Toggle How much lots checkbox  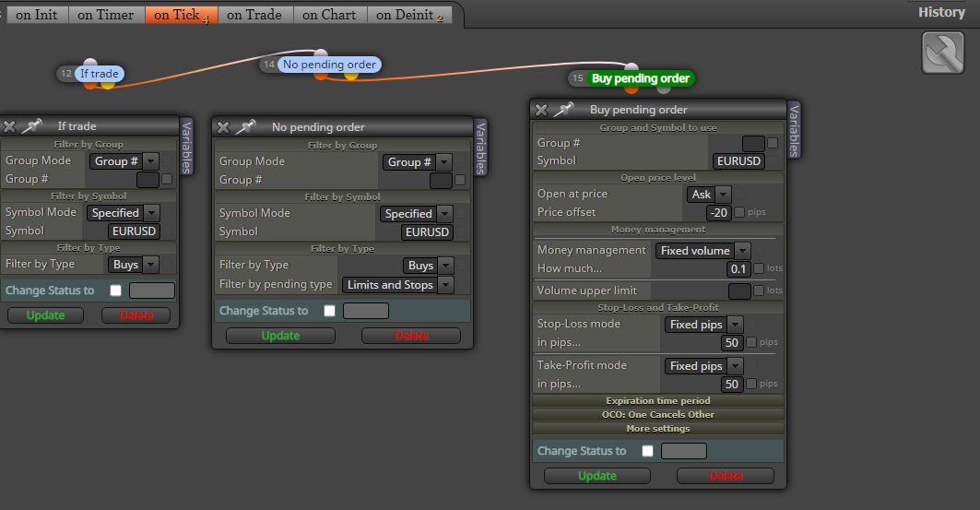pos(759,268)
